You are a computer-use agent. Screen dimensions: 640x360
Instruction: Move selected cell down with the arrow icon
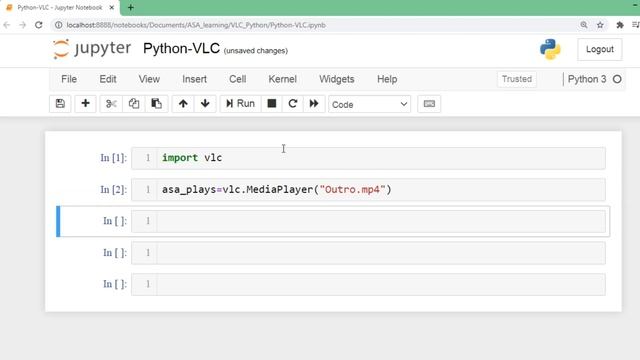pos(205,104)
